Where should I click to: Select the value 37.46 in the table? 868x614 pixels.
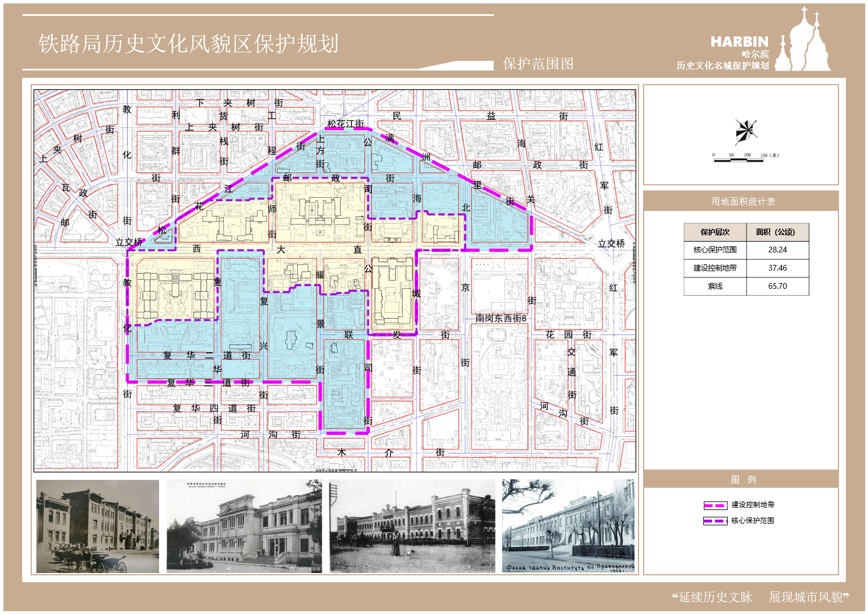click(x=777, y=268)
